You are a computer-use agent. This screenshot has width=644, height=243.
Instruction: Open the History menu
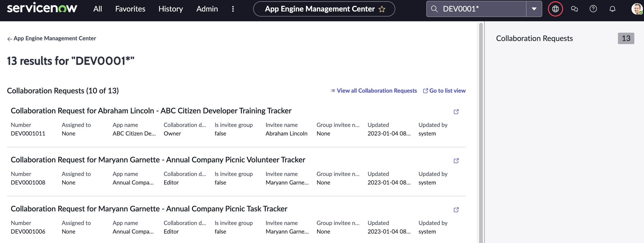pyautogui.click(x=171, y=9)
